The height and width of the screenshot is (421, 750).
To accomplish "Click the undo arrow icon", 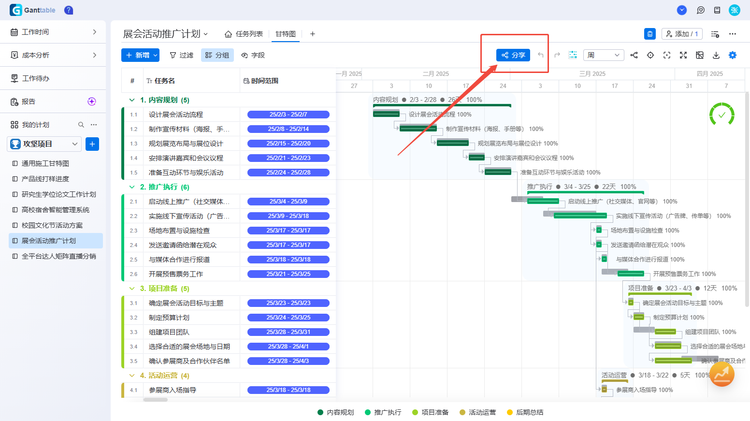I will (x=540, y=55).
